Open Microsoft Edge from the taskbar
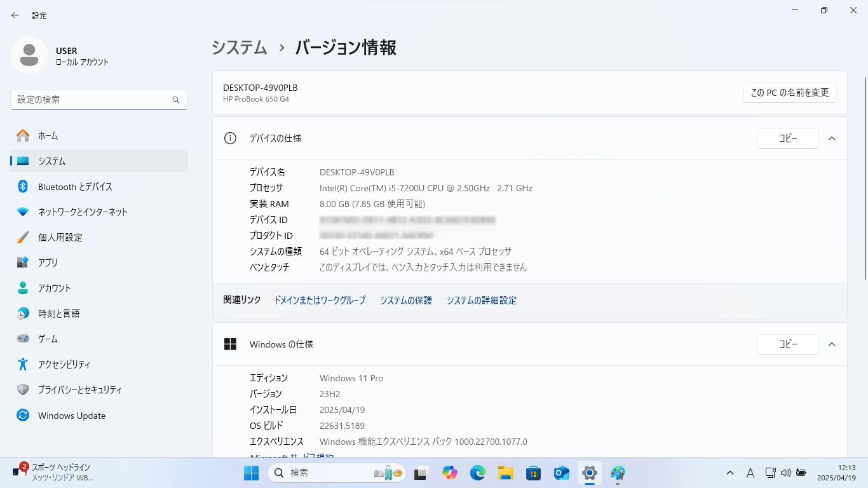The width and height of the screenshot is (868, 488). click(478, 473)
